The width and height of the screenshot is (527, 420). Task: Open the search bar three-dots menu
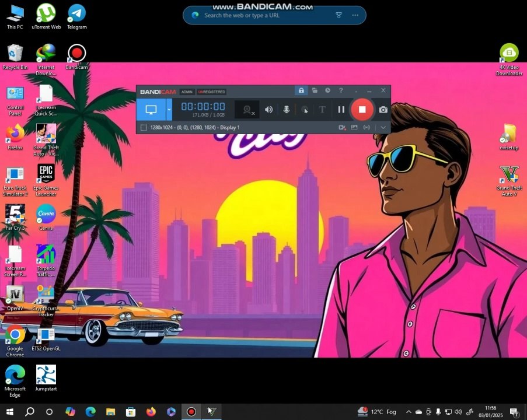355,15
